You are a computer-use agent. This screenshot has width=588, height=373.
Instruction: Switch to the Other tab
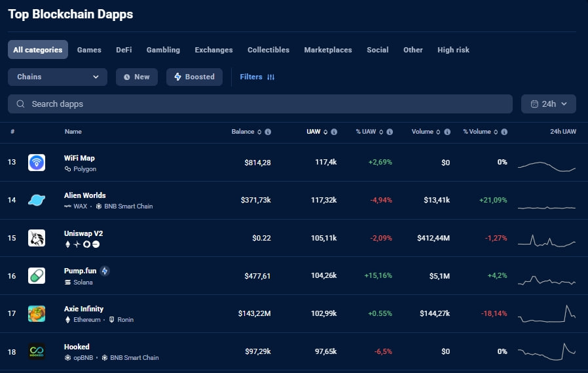coord(413,50)
